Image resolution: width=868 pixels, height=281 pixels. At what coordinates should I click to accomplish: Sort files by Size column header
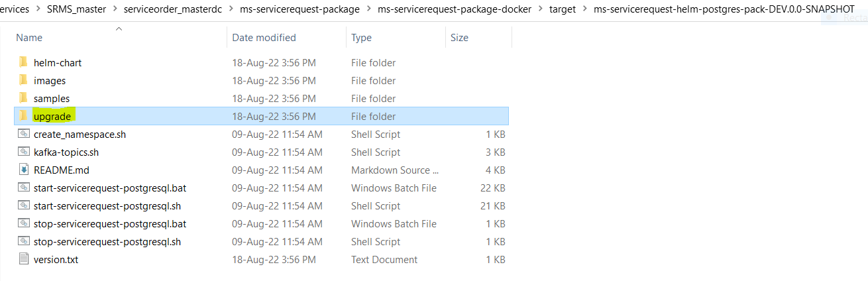pos(459,38)
